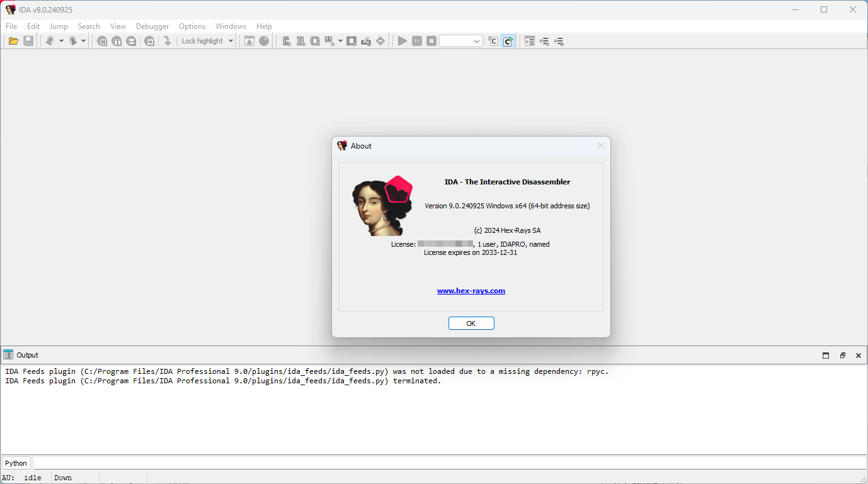The height and width of the screenshot is (484, 868).
Task: Click the Open file folder icon
Action: click(x=13, y=41)
